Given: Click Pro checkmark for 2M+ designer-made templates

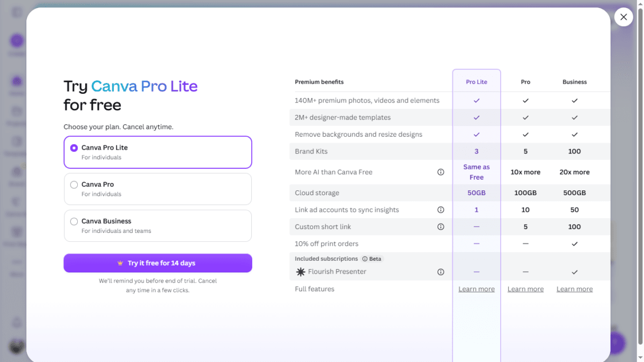Looking at the screenshot, I should (525, 117).
